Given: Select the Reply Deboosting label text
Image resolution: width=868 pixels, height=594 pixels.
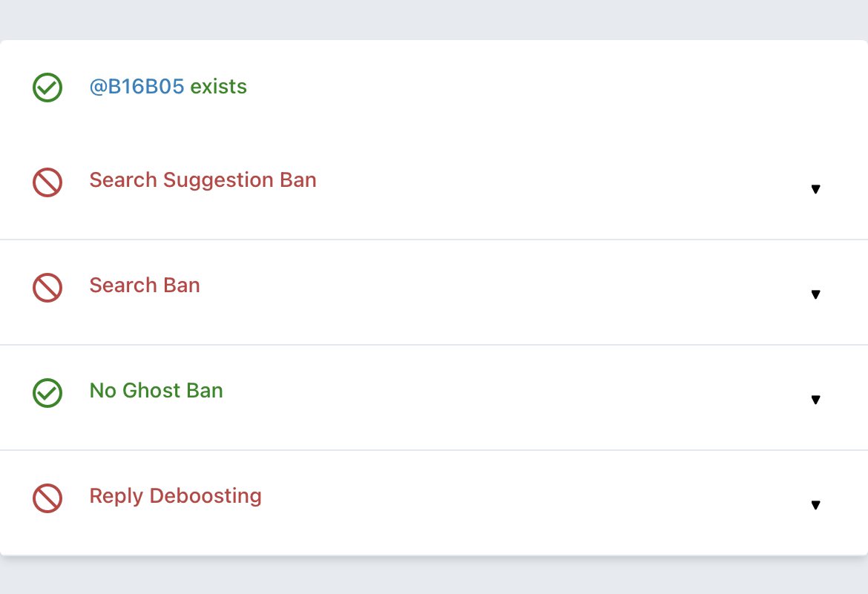Looking at the screenshot, I should (176, 497).
